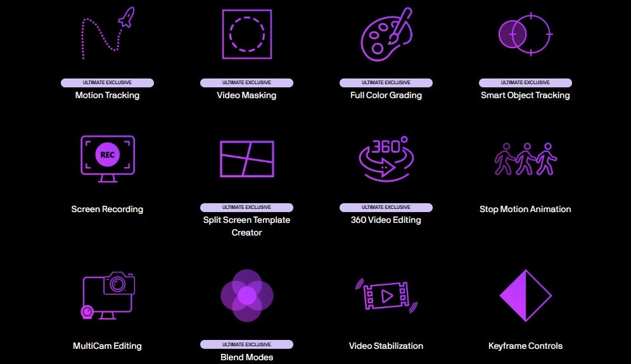Select the Split Screen Template Creator label

coord(246,226)
